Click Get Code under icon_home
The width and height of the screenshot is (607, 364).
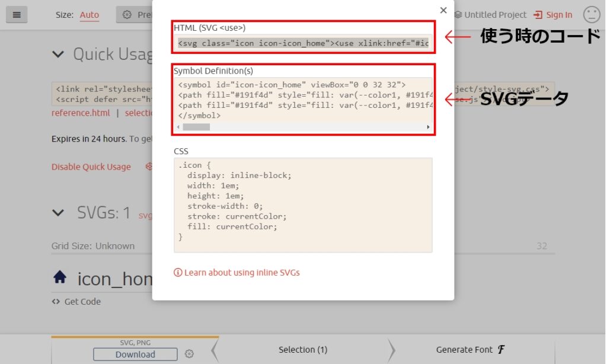pyautogui.click(x=76, y=301)
